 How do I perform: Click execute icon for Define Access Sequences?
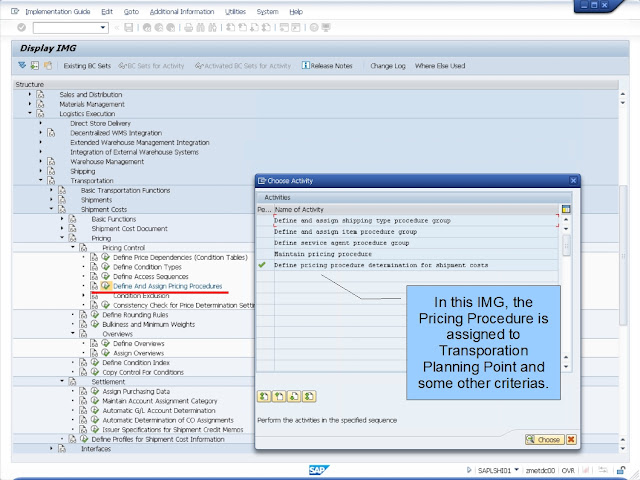pyautogui.click(x=105, y=276)
